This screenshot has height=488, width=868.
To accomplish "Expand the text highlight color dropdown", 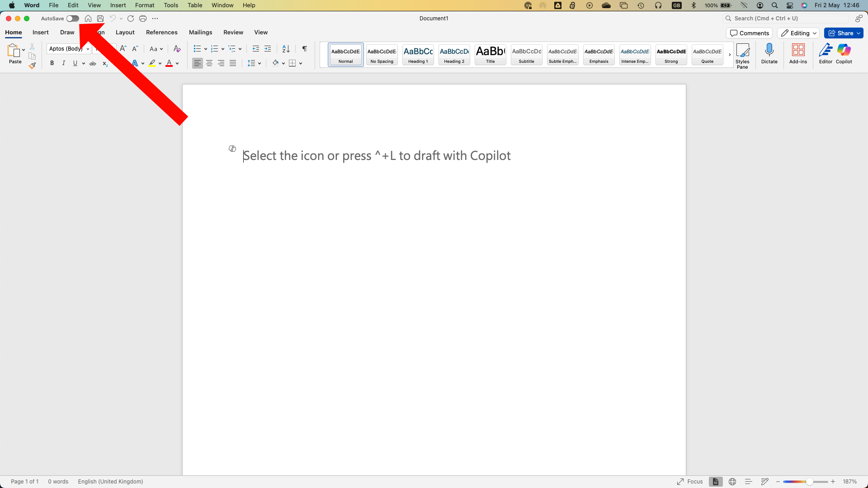I will [159, 63].
